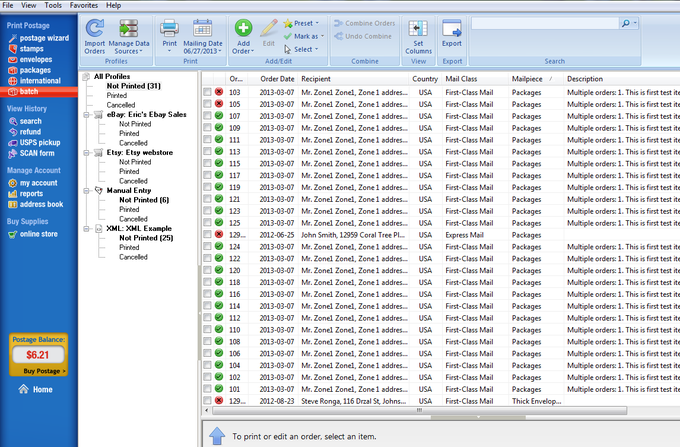Image resolution: width=680 pixels, height=447 pixels.
Task: Open the postage wizard link
Action: [x=45, y=37]
